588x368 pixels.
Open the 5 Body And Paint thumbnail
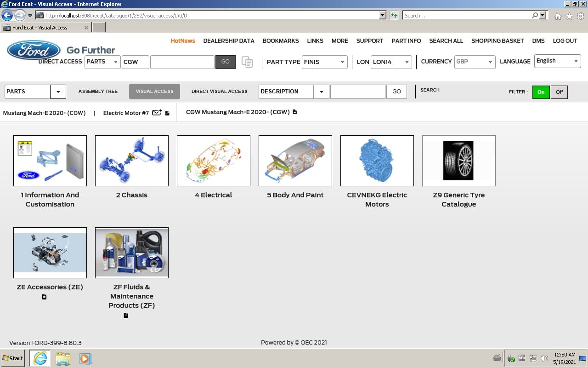click(x=295, y=161)
